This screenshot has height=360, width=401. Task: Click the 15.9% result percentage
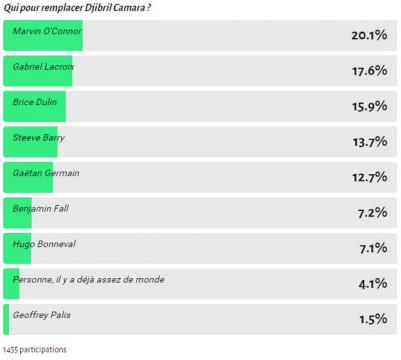tap(370, 106)
